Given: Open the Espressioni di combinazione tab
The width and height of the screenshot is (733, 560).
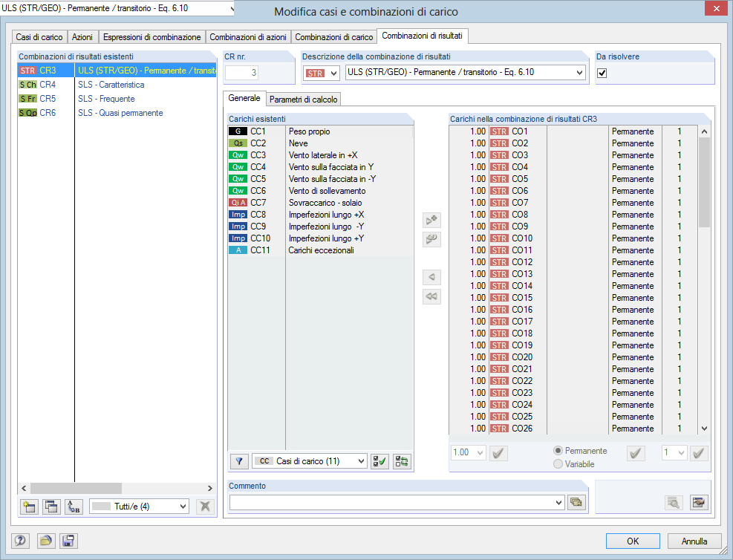Looking at the screenshot, I should coord(152,37).
